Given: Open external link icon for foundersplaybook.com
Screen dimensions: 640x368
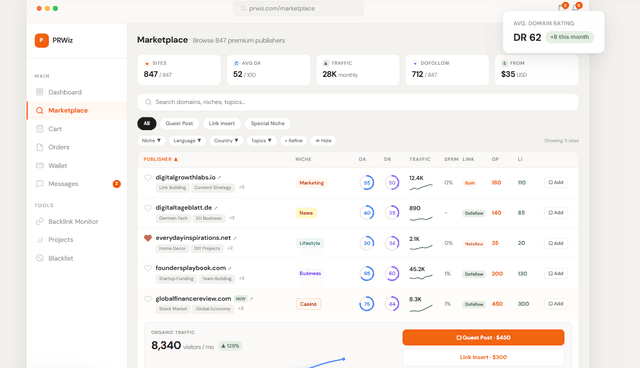Looking at the screenshot, I should point(230,268).
